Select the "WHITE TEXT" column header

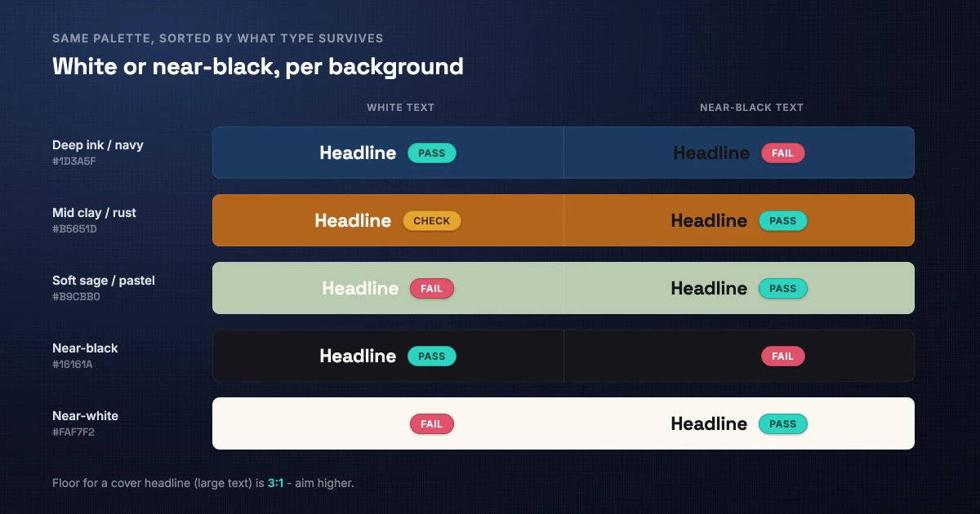pyautogui.click(x=400, y=108)
